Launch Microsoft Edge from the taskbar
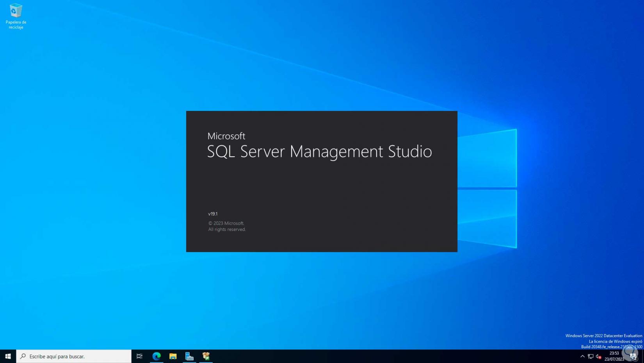 pos(157,356)
